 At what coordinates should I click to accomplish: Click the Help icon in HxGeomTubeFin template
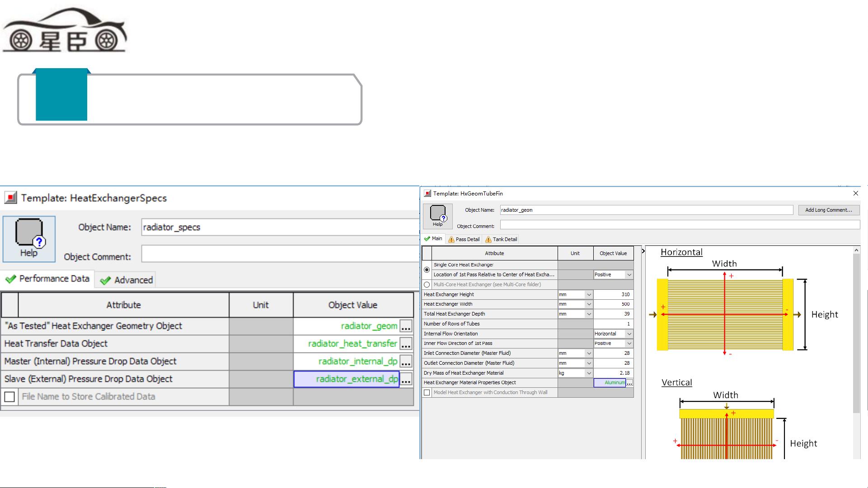437,215
